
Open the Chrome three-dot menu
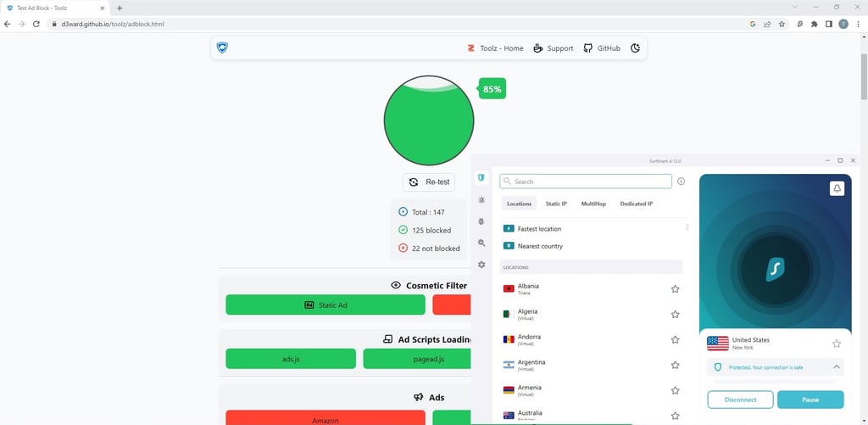tap(858, 24)
